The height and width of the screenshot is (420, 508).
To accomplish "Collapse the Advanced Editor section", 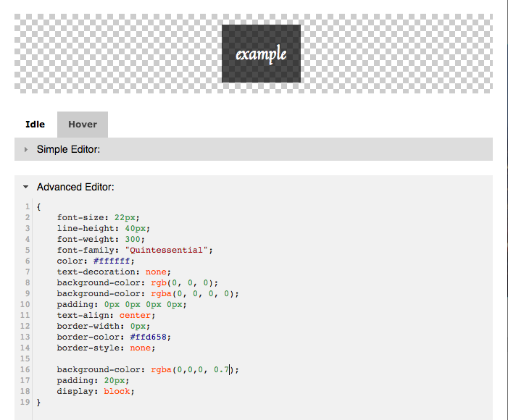I will point(25,187).
